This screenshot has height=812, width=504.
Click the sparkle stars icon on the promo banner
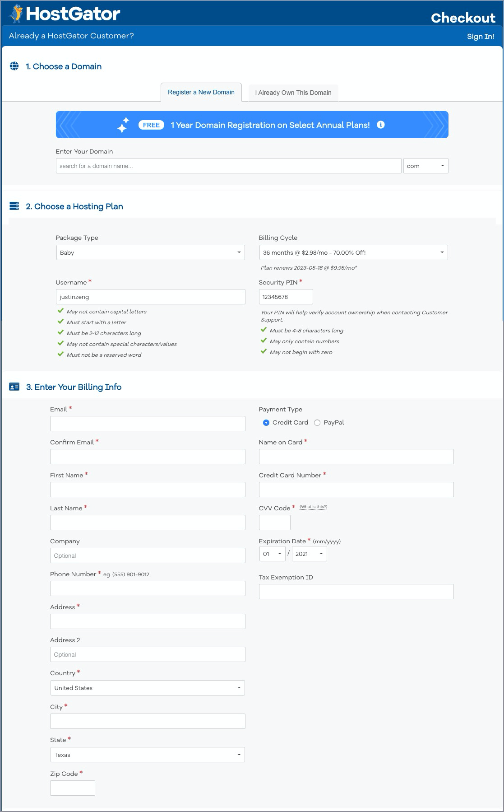coord(123,125)
